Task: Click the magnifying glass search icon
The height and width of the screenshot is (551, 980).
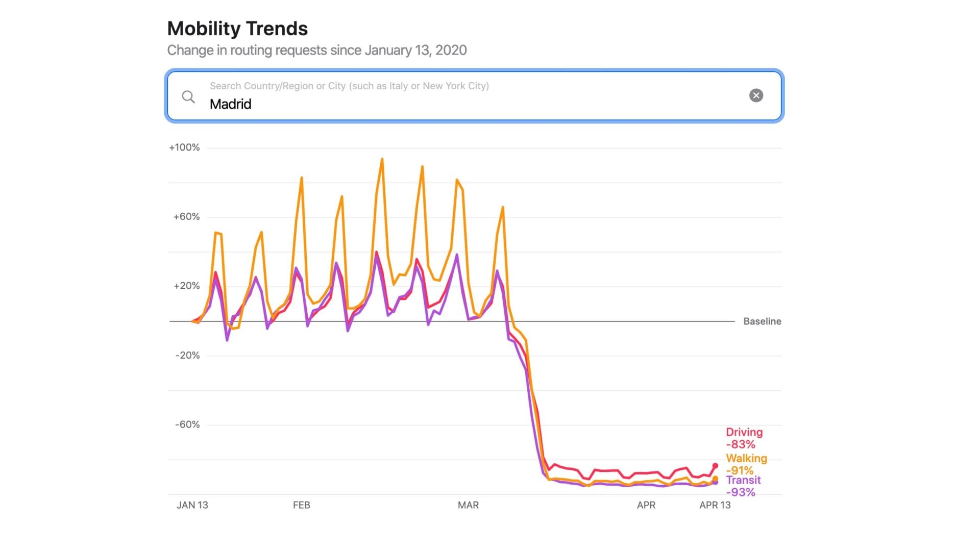Action: coord(188,97)
